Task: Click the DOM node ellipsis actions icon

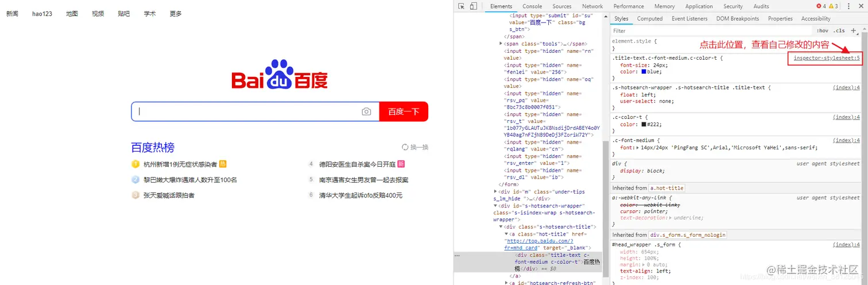Action: pyautogui.click(x=458, y=255)
